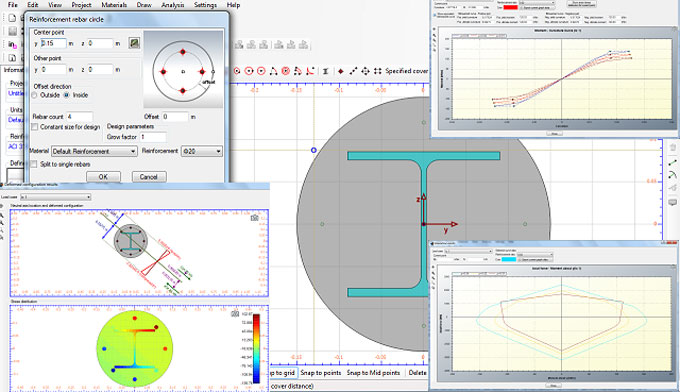Click the Delete button in bottom bar
680x392 pixels.
417,372
